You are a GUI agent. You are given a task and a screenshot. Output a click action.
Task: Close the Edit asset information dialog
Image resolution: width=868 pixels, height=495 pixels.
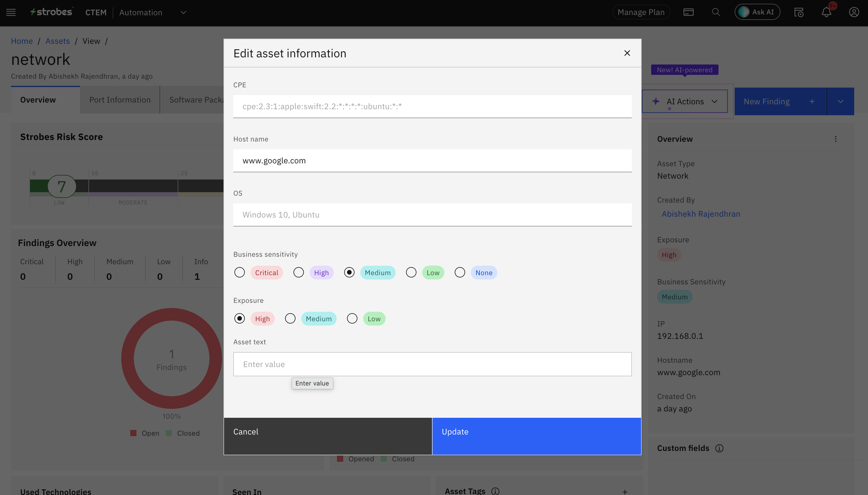(627, 53)
